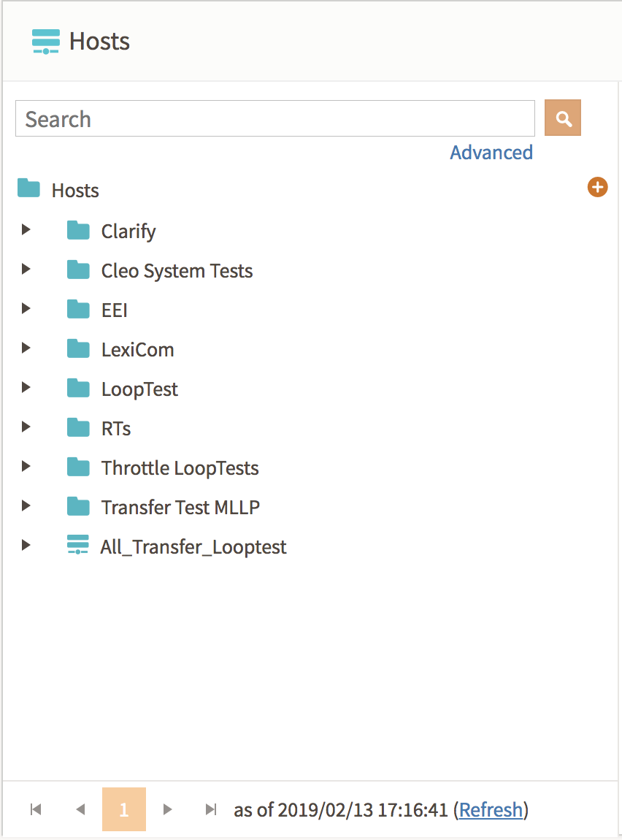The image size is (622, 840).
Task: Click into the Search input field
Action: point(275,118)
